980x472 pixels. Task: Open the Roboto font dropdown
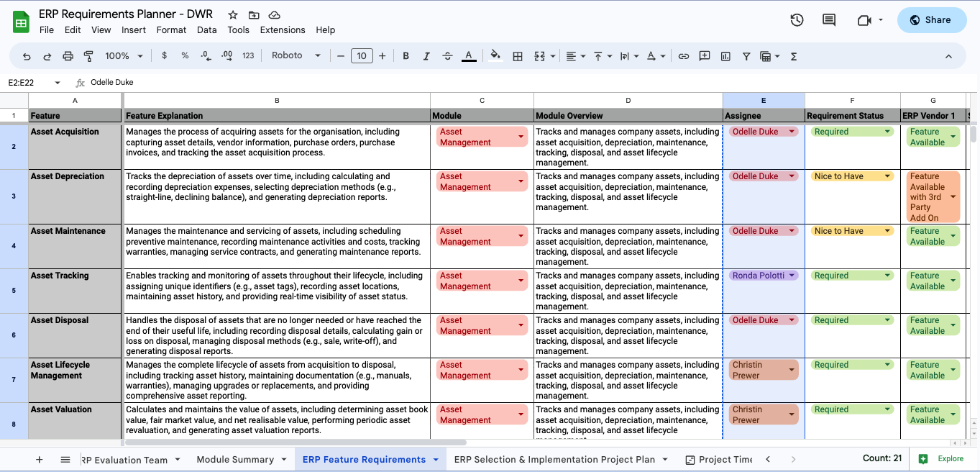(296, 55)
